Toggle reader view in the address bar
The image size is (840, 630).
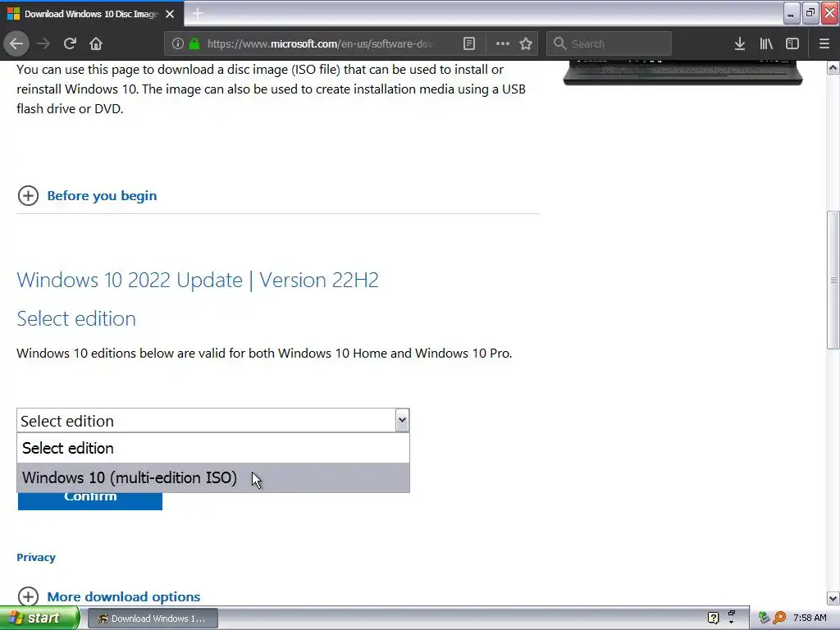pyautogui.click(x=468, y=44)
